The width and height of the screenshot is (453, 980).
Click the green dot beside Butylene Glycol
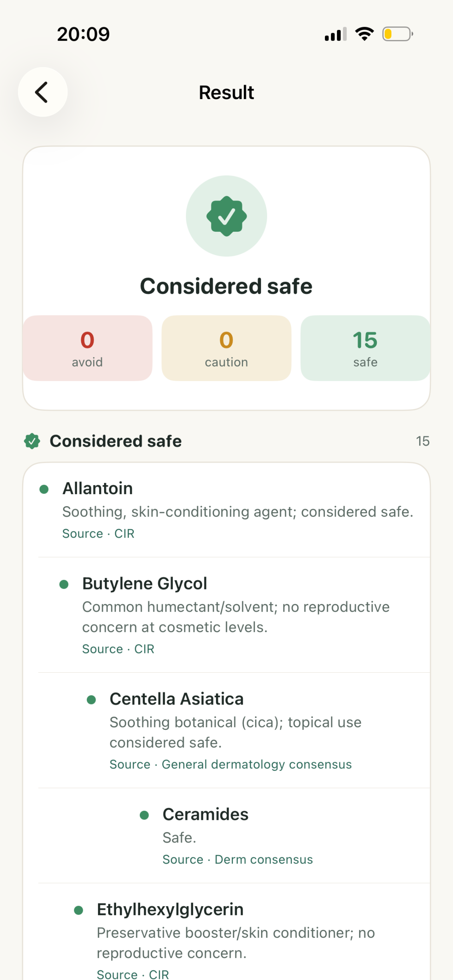[x=64, y=584]
